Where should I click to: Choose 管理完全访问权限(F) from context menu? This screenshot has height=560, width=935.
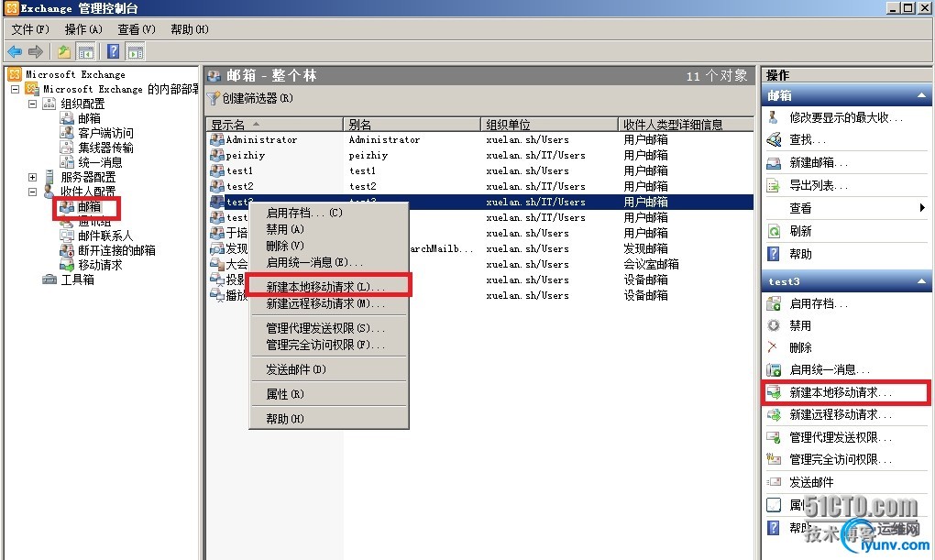coord(329,345)
